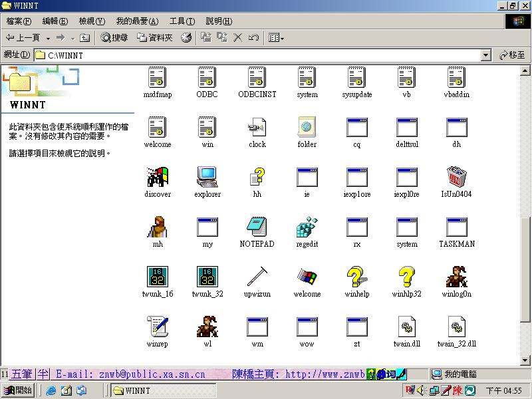Select the ODBCINST file icon

coord(257,77)
